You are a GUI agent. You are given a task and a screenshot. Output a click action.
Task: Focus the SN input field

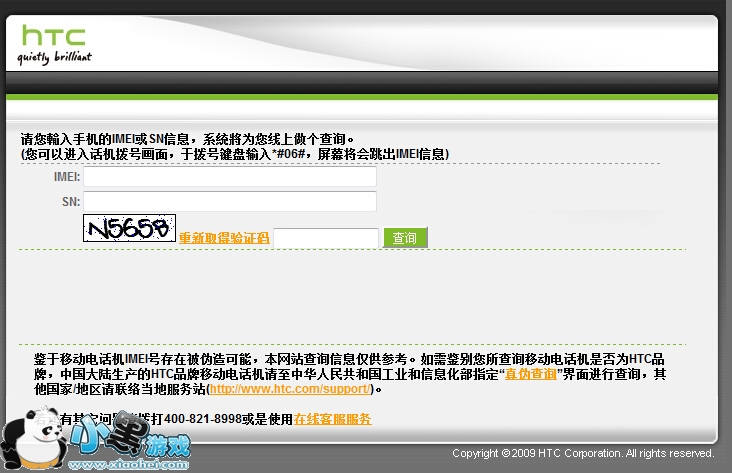pos(230,201)
